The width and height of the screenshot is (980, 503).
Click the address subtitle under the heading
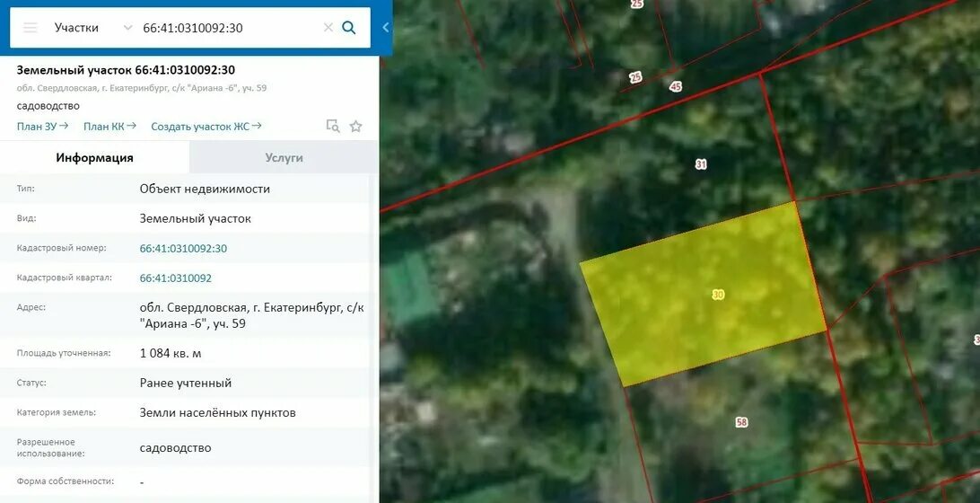click(x=141, y=88)
